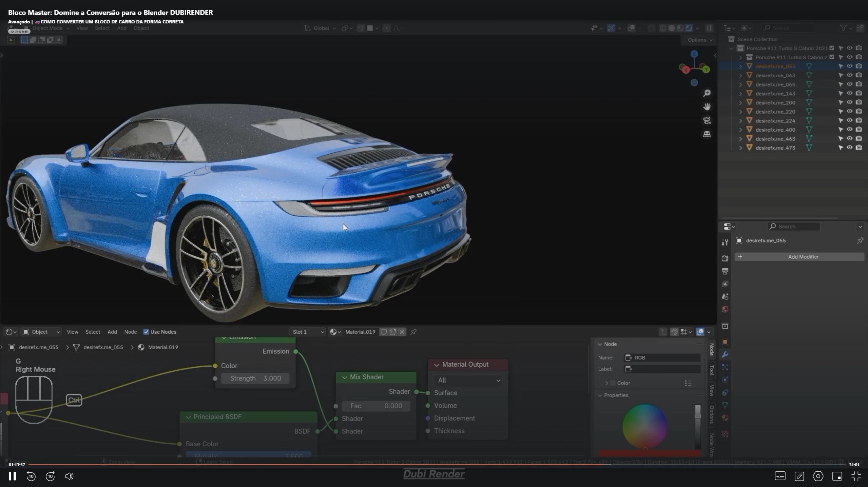Open the Physics properties tab icon
Viewport: 868px width, 487px height.
[x=725, y=380]
